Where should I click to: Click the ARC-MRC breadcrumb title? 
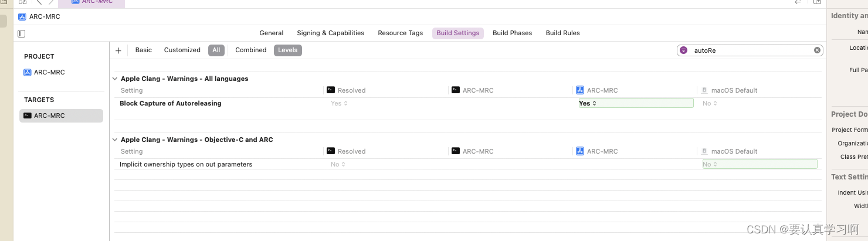45,16
